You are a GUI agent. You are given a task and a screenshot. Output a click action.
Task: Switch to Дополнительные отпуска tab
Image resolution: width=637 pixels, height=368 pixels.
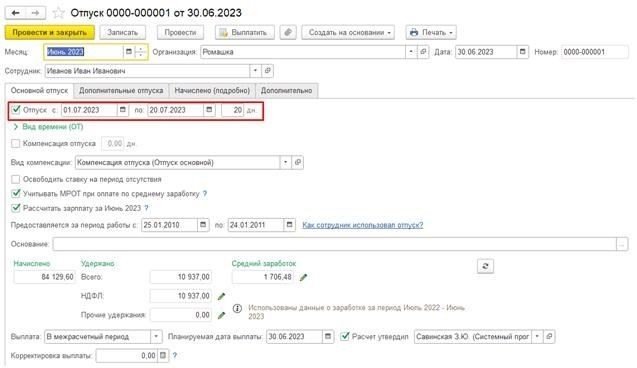tap(121, 91)
